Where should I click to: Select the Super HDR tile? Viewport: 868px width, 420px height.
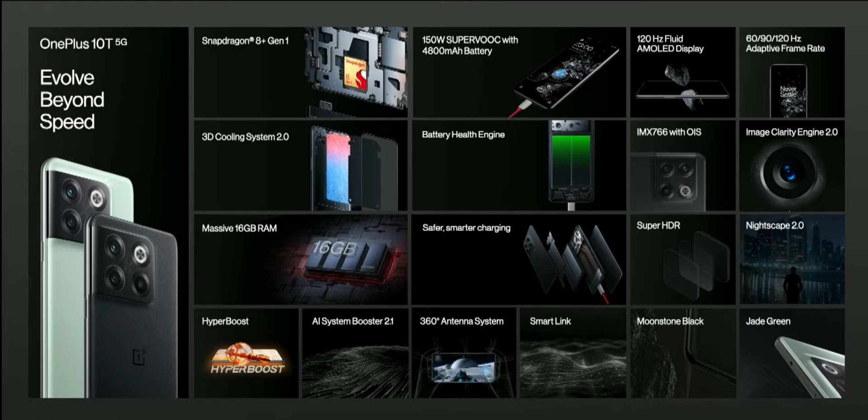[x=683, y=260]
